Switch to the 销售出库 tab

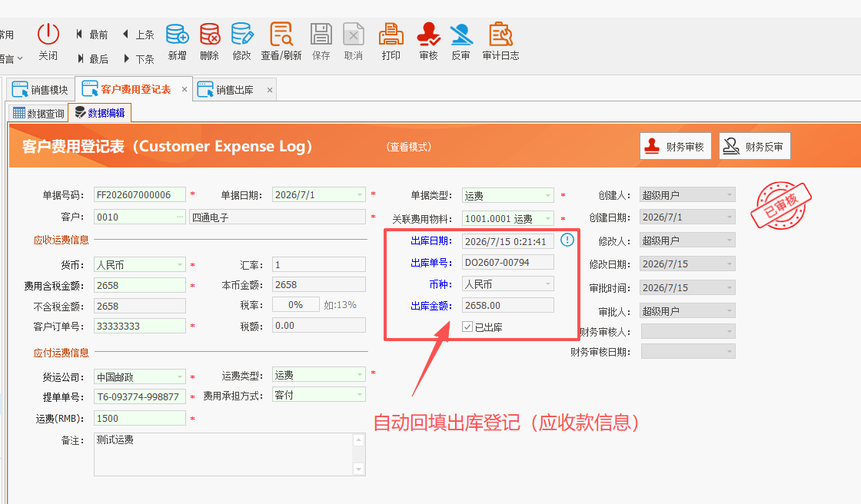[234, 89]
